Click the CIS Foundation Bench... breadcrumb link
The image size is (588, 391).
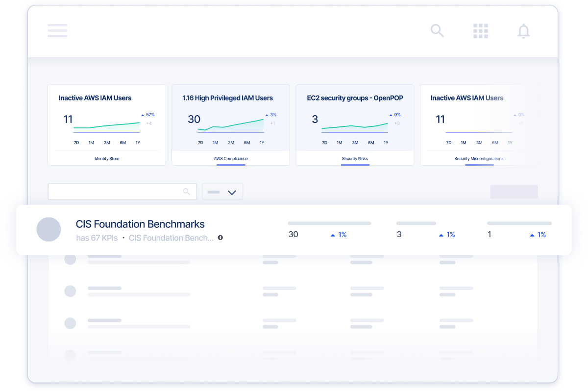pos(171,238)
